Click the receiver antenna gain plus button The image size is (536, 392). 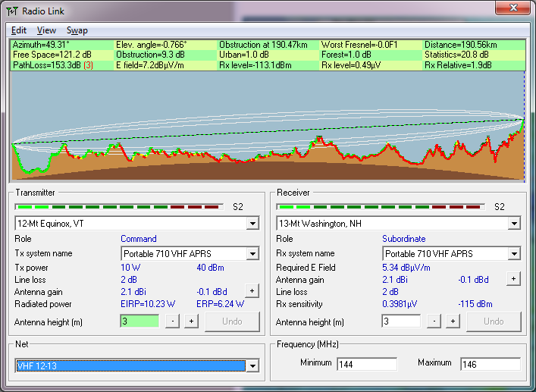click(x=513, y=279)
